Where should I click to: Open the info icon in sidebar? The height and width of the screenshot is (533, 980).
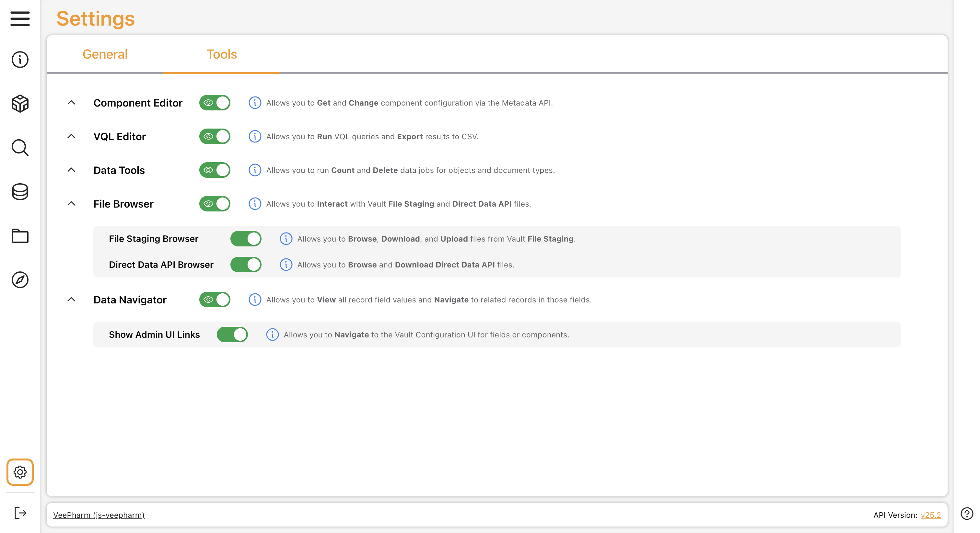pos(20,60)
